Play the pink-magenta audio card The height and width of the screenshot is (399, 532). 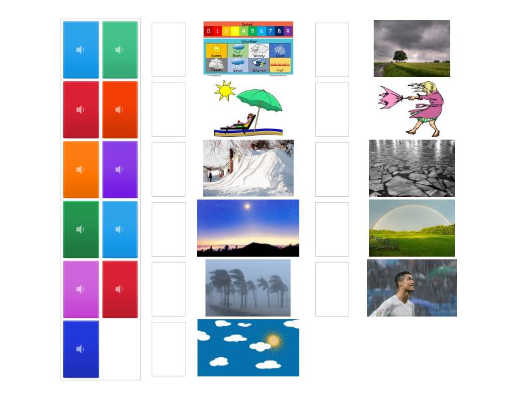point(80,289)
